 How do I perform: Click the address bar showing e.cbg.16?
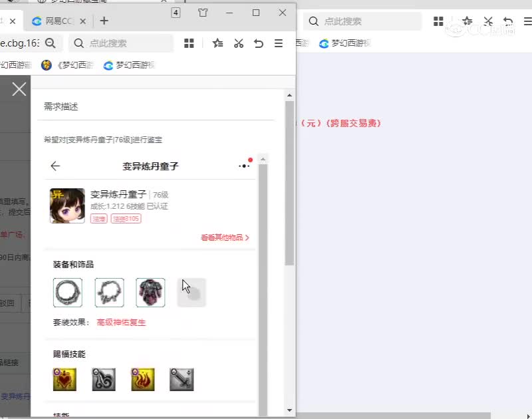(x=20, y=43)
